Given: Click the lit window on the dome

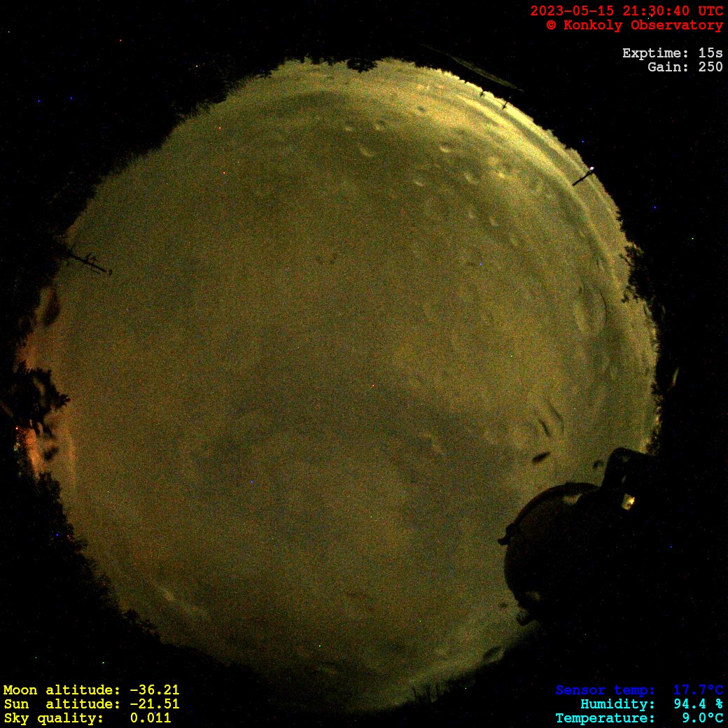Looking at the screenshot, I should [x=628, y=500].
